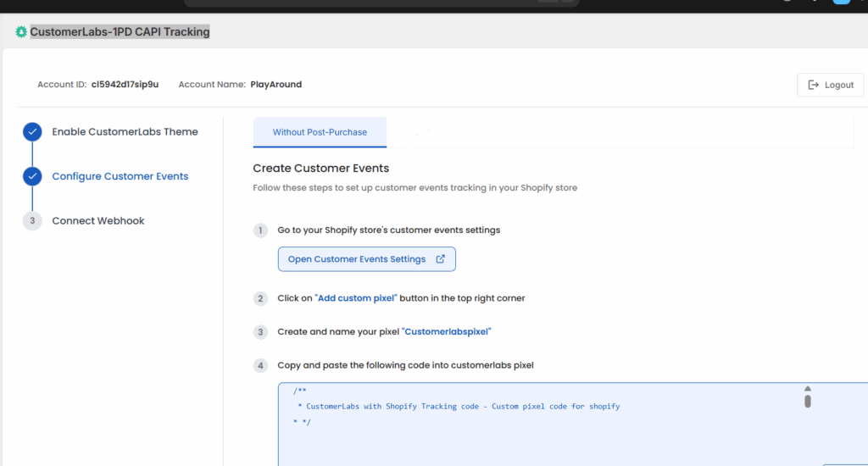Click the code box scroll-up arrow

808,389
